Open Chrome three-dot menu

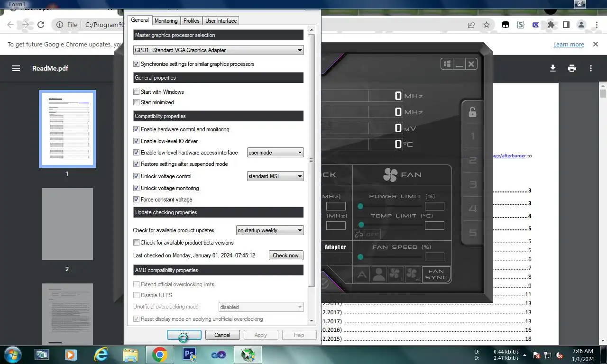point(597,25)
